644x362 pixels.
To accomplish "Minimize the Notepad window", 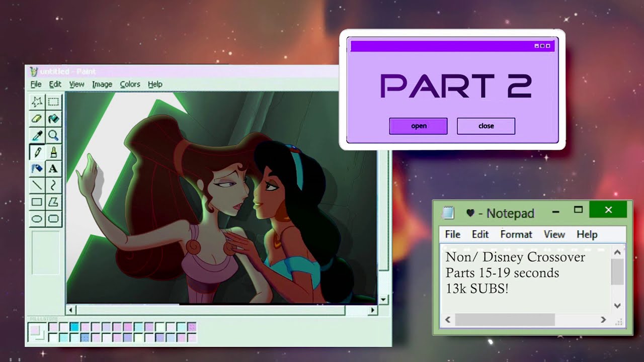I will pyautogui.click(x=555, y=211).
